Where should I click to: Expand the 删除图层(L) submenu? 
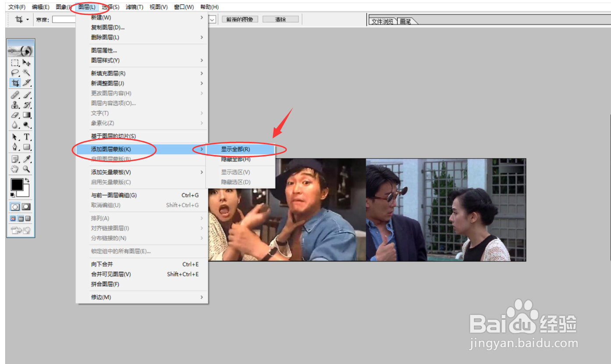pos(202,37)
